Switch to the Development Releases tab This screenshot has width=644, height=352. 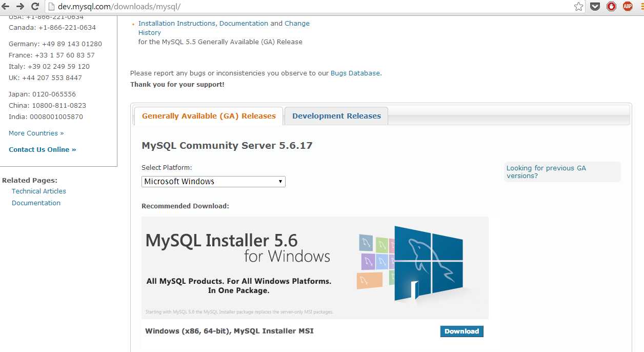point(336,116)
